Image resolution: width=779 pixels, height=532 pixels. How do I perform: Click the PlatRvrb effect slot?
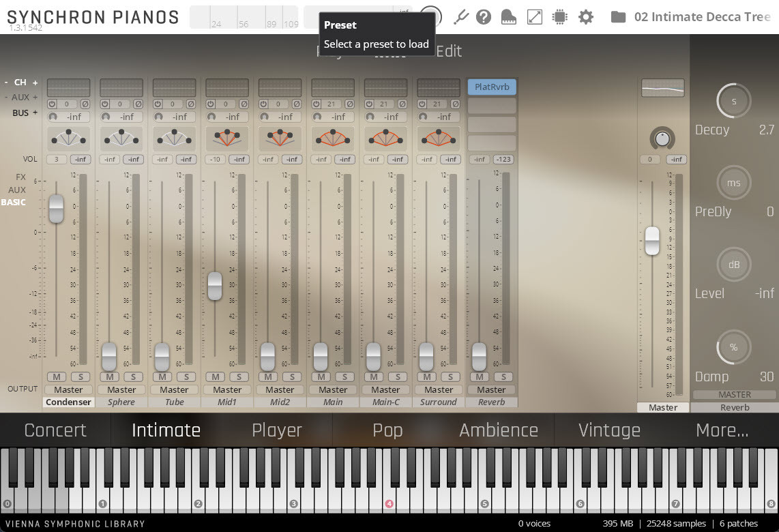point(492,87)
